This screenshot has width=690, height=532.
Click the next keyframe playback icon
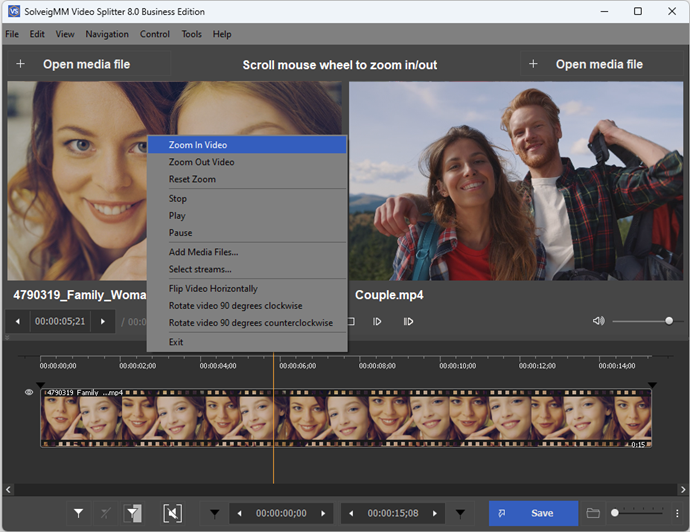tap(408, 322)
